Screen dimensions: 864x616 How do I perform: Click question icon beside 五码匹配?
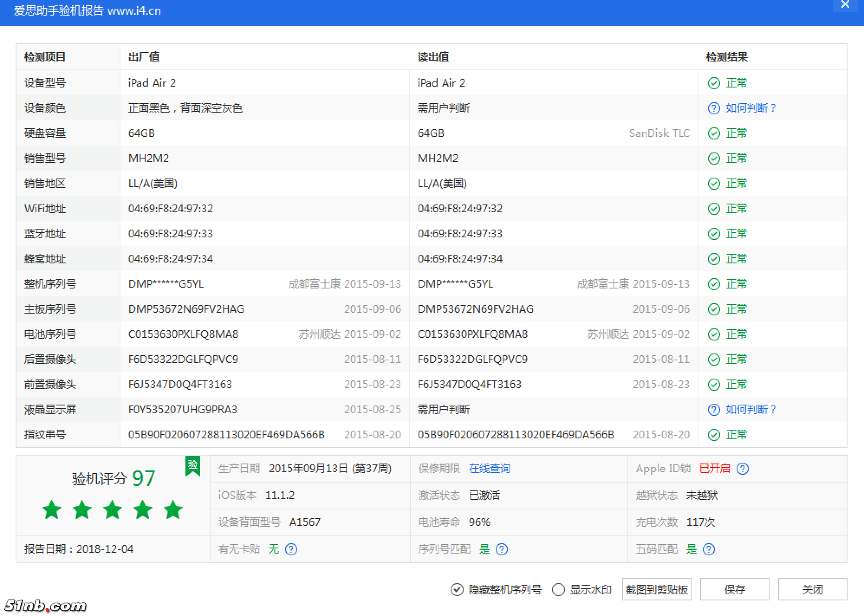[x=709, y=549]
